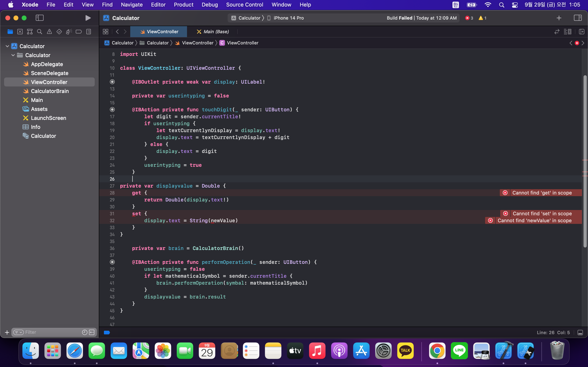Click the Add Editor on right icon
Viewport: 588px width, 367px height.
[x=581, y=32]
